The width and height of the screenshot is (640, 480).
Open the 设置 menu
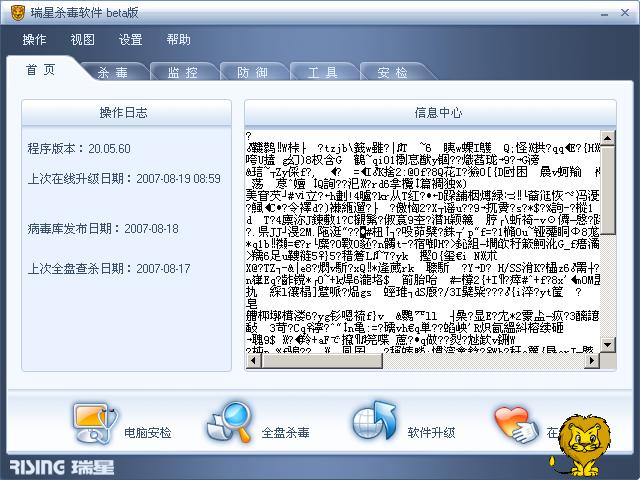coord(131,40)
